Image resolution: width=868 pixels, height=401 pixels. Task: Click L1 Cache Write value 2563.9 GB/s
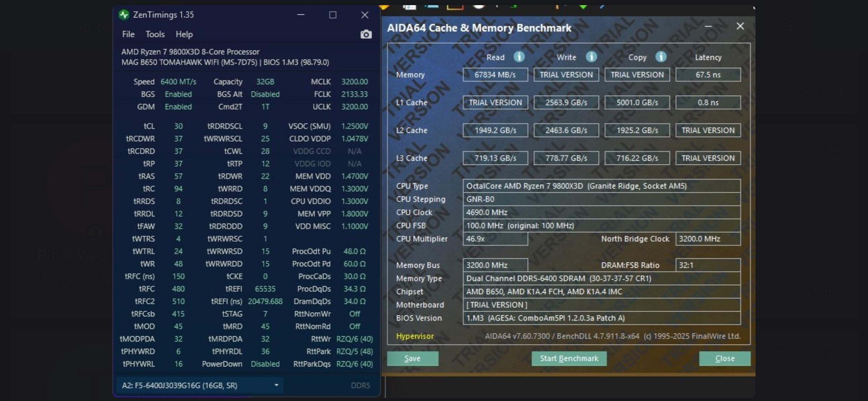click(566, 102)
